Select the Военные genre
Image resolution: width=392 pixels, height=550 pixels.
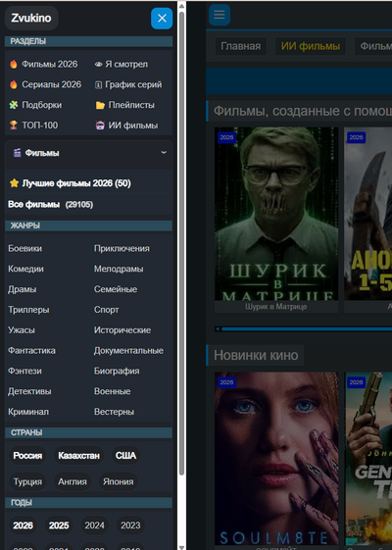pos(112,391)
